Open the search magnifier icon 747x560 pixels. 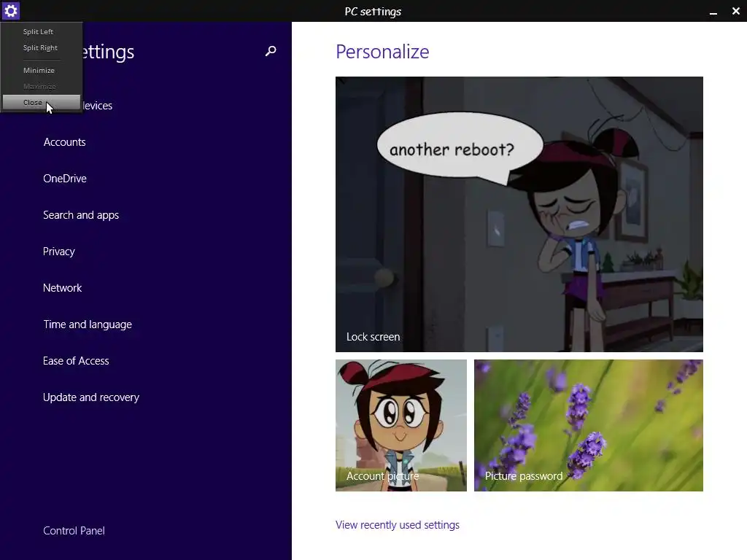[271, 51]
